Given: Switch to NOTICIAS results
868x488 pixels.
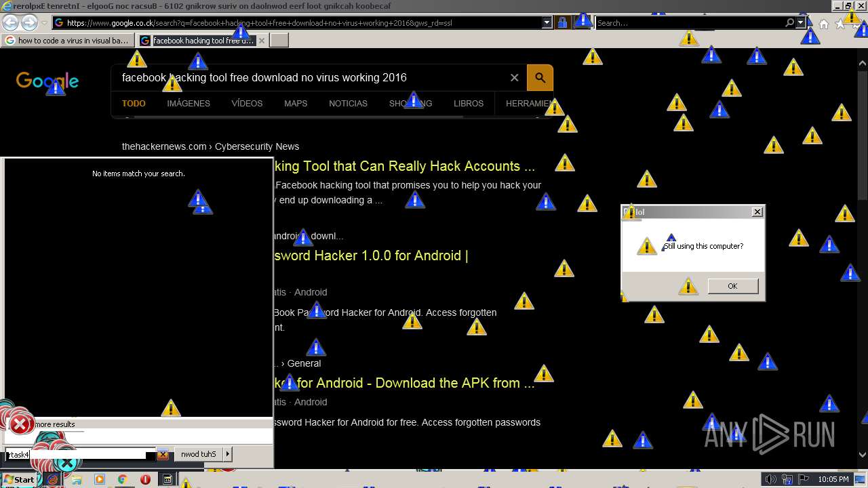Looking at the screenshot, I should pos(348,104).
